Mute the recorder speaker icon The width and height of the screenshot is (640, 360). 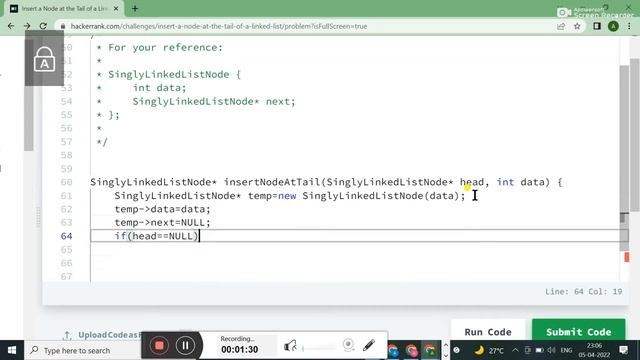290,346
